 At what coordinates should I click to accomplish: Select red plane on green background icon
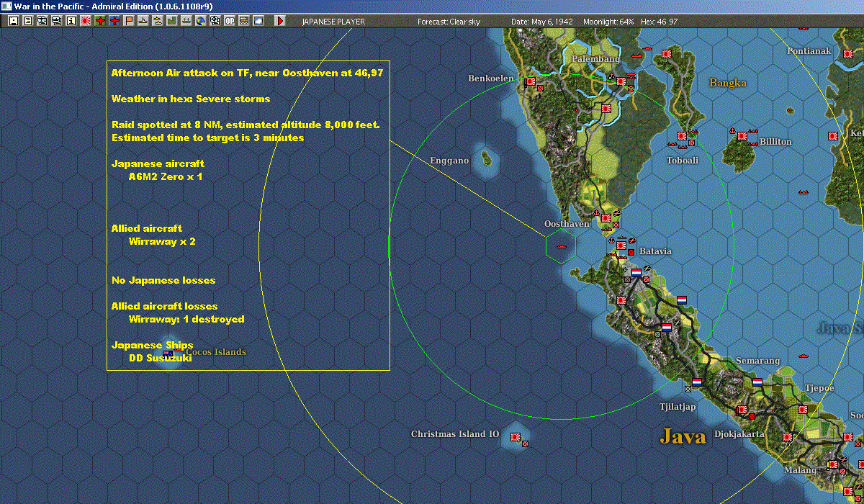click(x=99, y=21)
